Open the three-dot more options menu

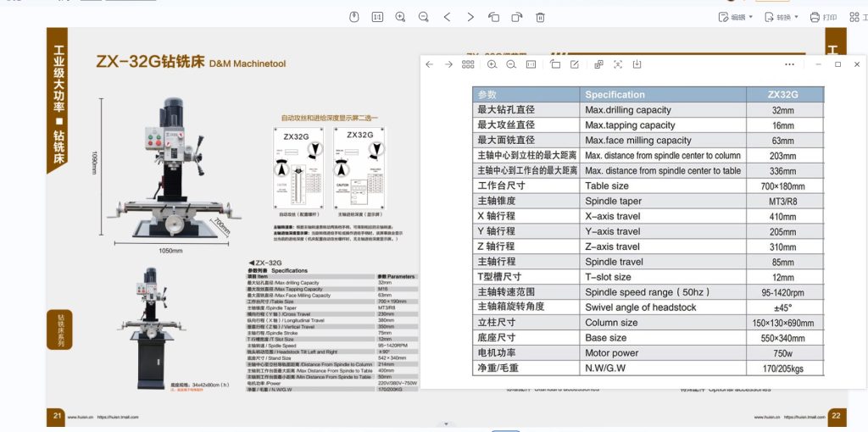789,64
